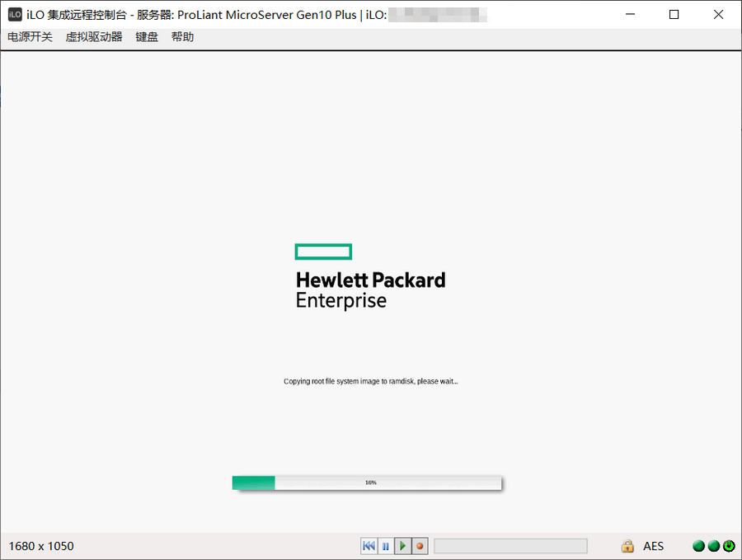
Task: Click the padlock encryption icon
Action: click(627, 546)
